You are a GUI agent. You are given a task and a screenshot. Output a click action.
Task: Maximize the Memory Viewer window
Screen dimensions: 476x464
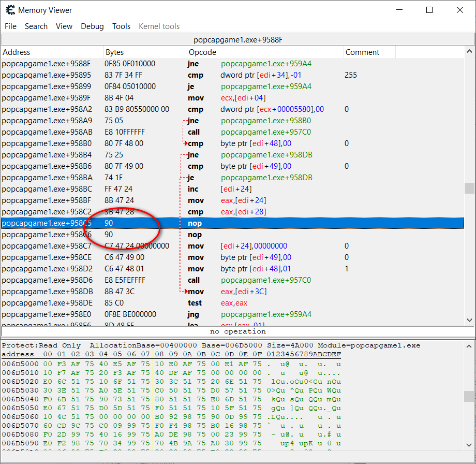coord(429,10)
